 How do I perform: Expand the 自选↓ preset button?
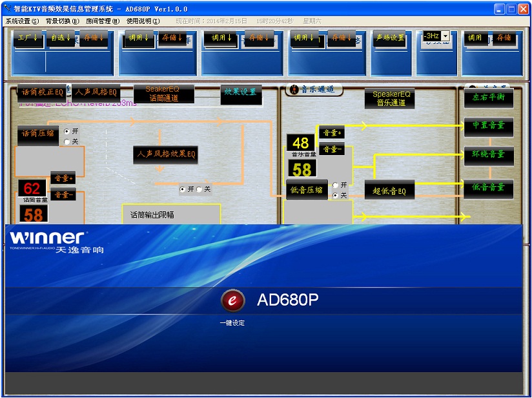(x=61, y=38)
